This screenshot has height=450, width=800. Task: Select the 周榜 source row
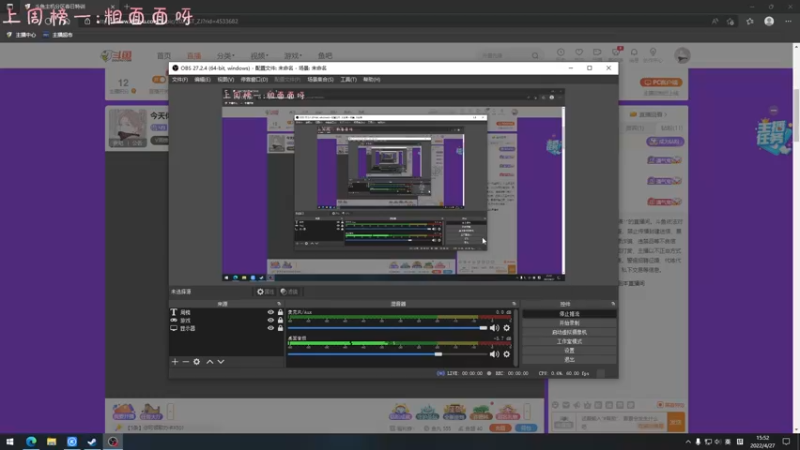point(227,312)
